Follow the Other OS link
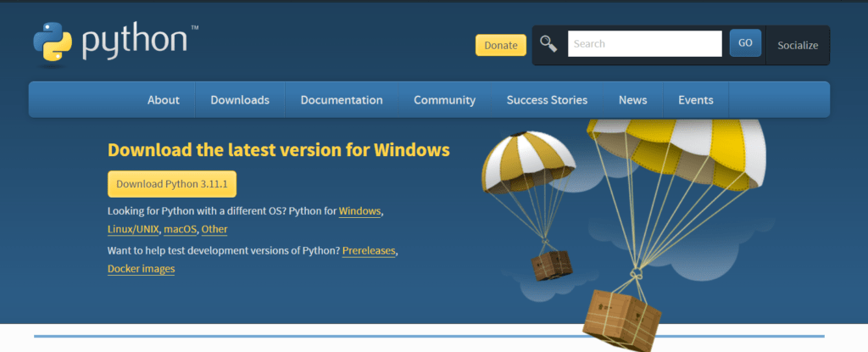The width and height of the screenshot is (868, 352). click(214, 229)
